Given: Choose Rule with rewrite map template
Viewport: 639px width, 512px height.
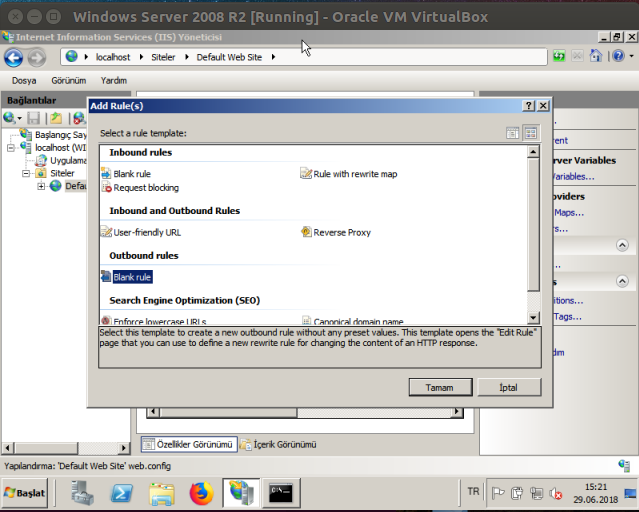Looking at the screenshot, I should click(349, 174).
